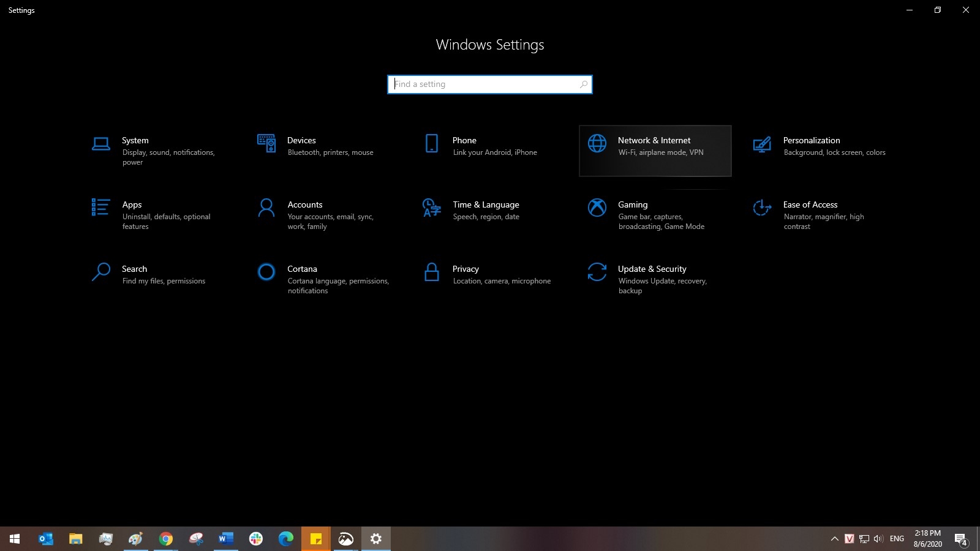
Task: Open Privacy settings padlock icon
Action: coord(432,272)
